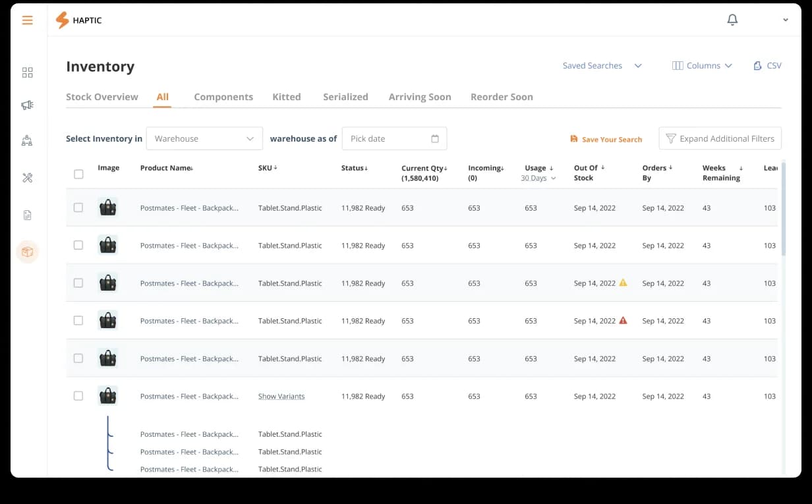Screen dimensions: 812x504
Task: Click the CSV export button
Action: [767, 66]
